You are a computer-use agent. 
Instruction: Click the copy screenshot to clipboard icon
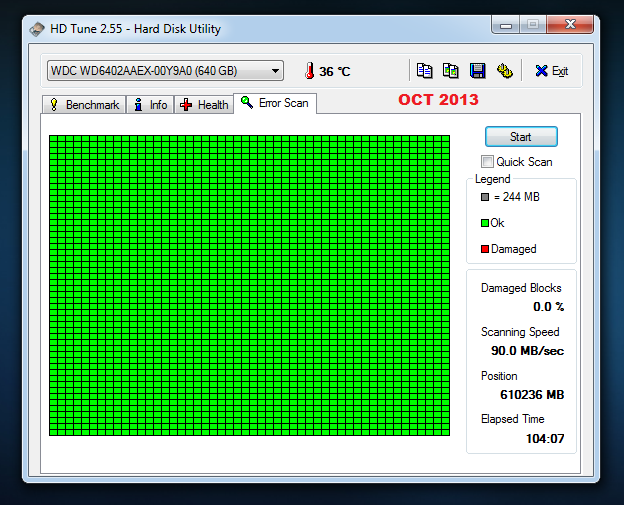pyautogui.click(x=450, y=71)
